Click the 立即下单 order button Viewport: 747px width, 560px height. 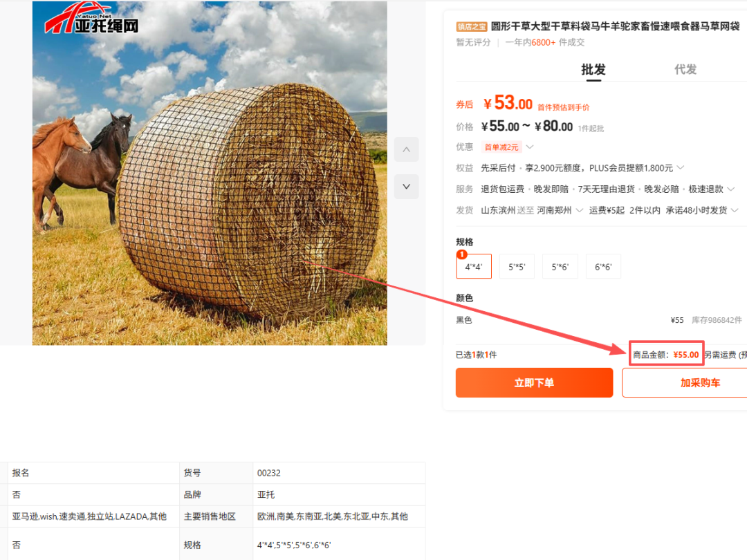(534, 382)
